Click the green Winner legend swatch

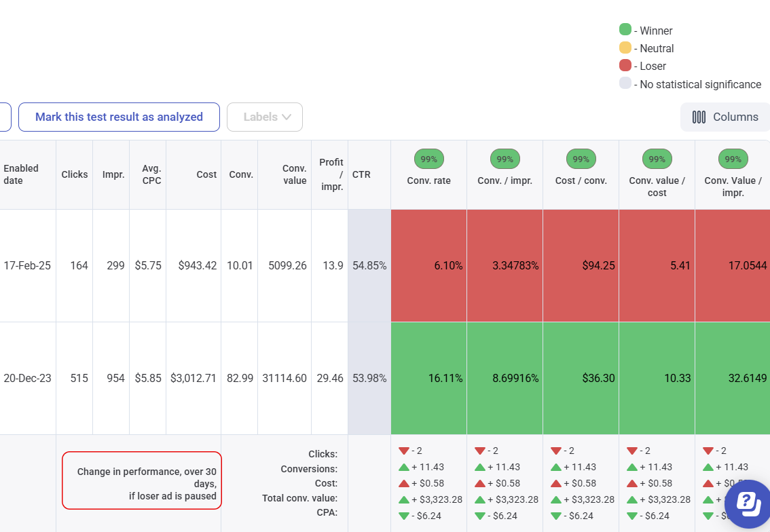[625, 30]
